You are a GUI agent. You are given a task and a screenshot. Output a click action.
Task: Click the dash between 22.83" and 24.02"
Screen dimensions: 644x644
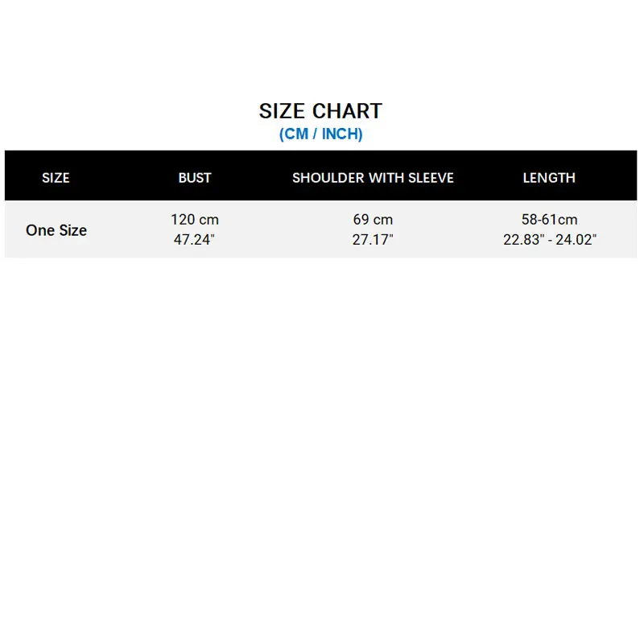(x=550, y=240)
